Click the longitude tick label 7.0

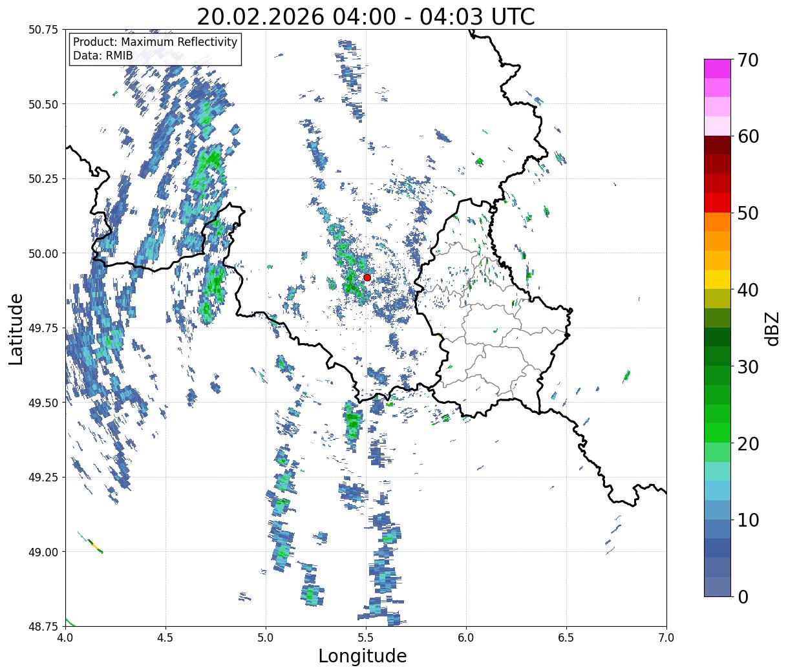pyautogui.click(x=666, y=638)
